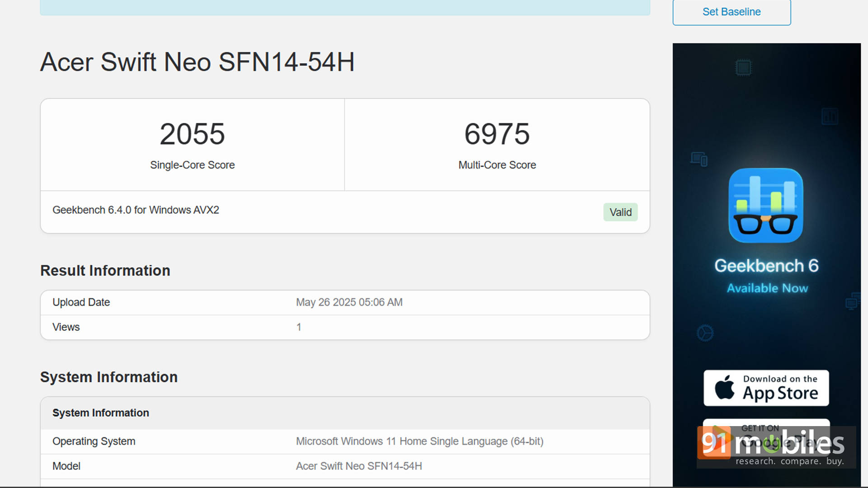Select the Valid status badge
The image size is (868, 488).
pos(620,212)
